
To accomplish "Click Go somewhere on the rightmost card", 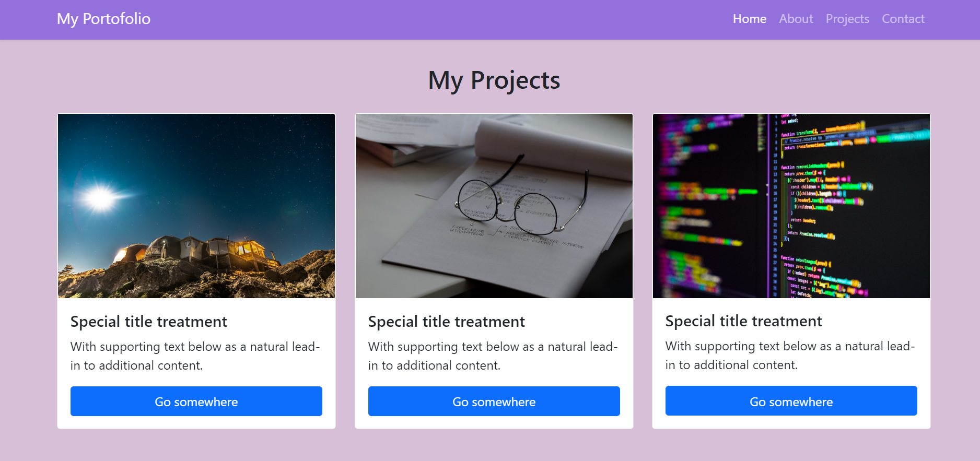I will click(790, 401).
